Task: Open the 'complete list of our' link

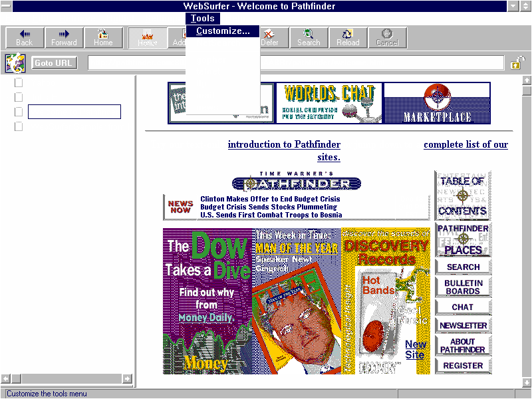Action: point(466,144)
